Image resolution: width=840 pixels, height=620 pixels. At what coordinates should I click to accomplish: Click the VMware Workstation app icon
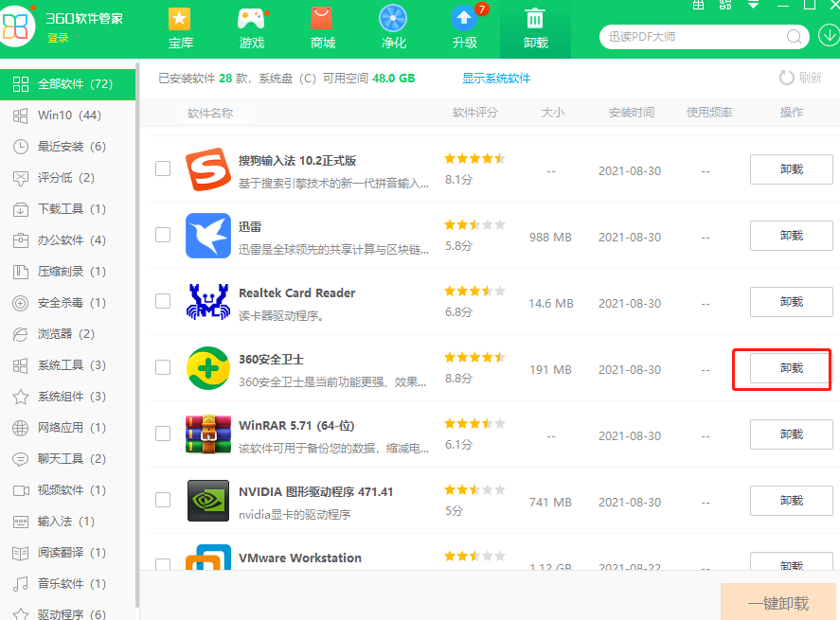[208, 557]
